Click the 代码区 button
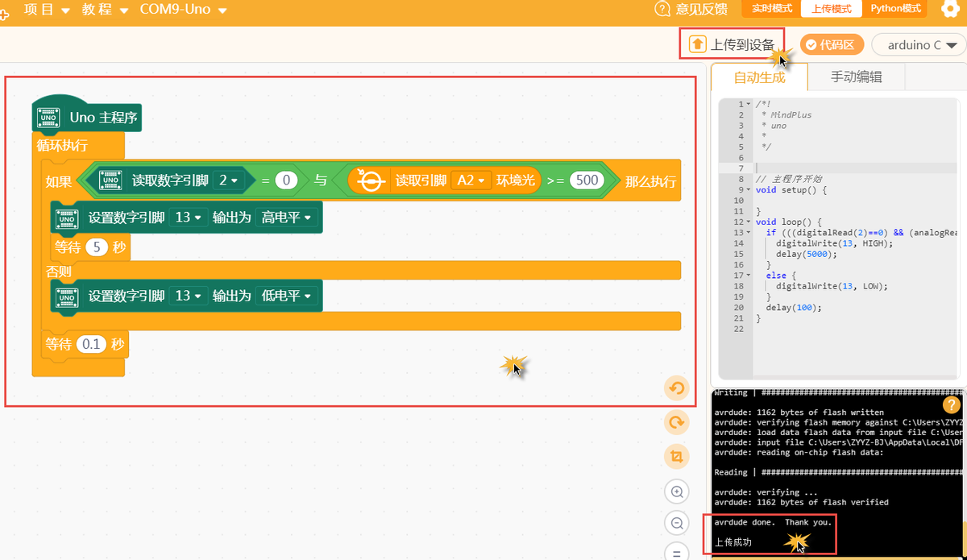The width and height of the screenshot is (967, 560). point(829,44)
